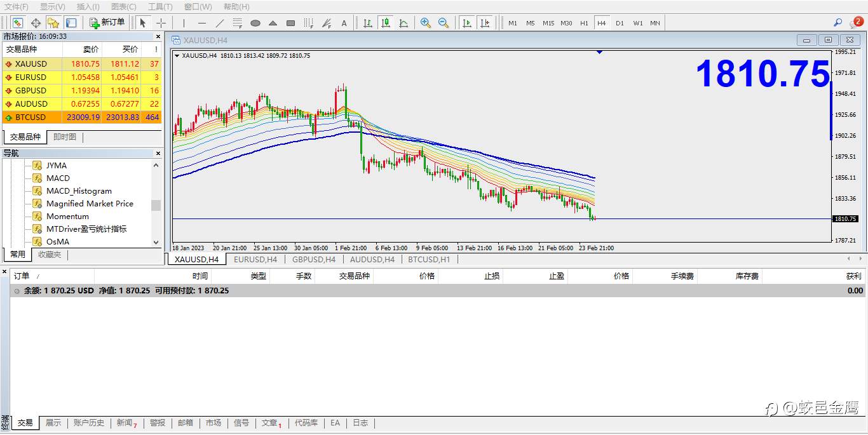868x435 pixels.
Task: Click the 新订单 new order button
Action: (107, 23)
